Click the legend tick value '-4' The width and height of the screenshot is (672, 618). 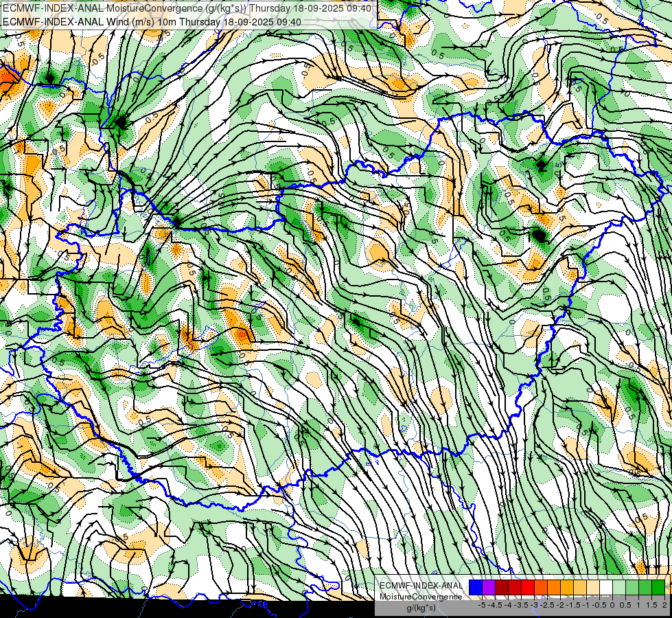508,605
